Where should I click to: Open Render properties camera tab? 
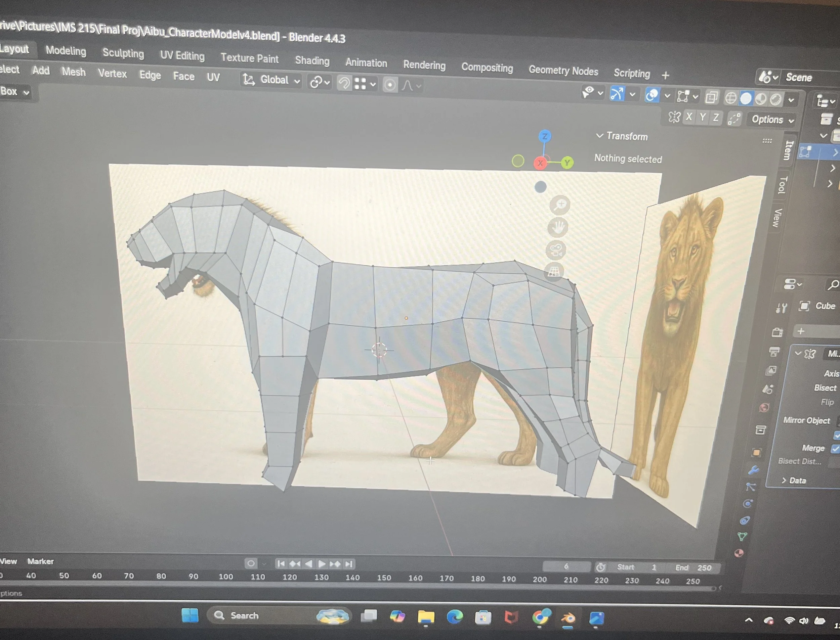point(777,332)
